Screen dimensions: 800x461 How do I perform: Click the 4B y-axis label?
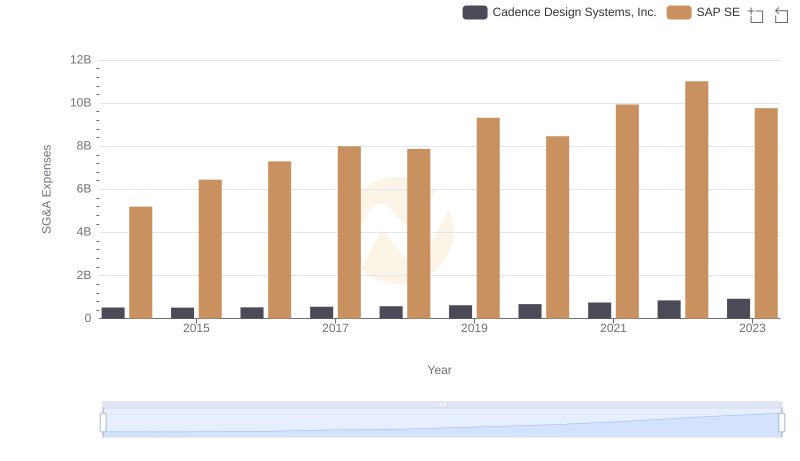[x=84, y=232]
